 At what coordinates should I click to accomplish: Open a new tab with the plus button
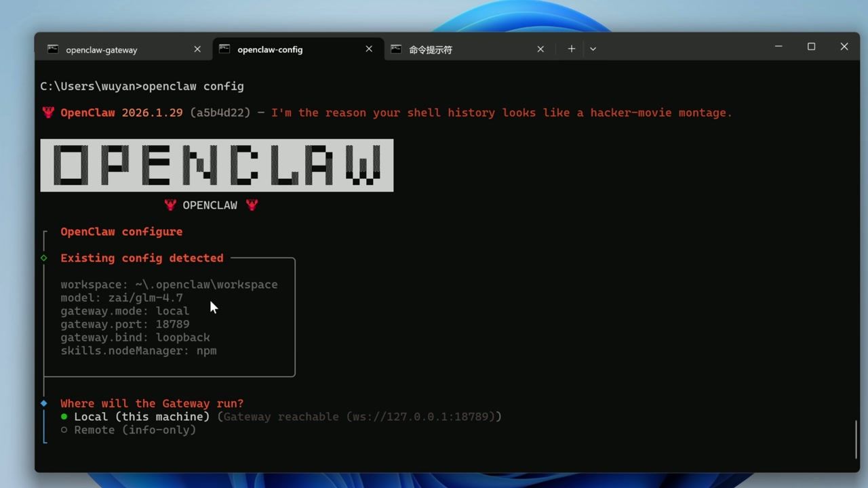click(571, 48)
